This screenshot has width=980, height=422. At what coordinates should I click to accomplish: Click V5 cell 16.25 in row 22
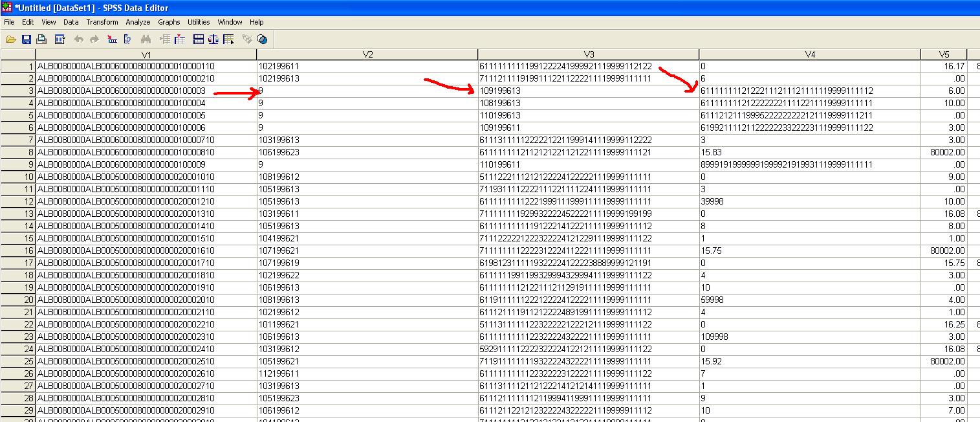pyautogui.click(x=944, y=325)
